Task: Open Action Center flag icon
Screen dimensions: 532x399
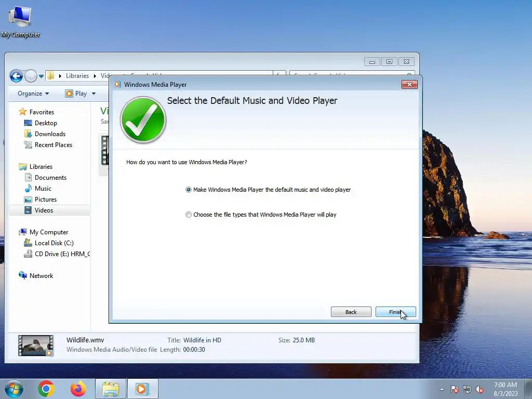Action: point(455,390)
